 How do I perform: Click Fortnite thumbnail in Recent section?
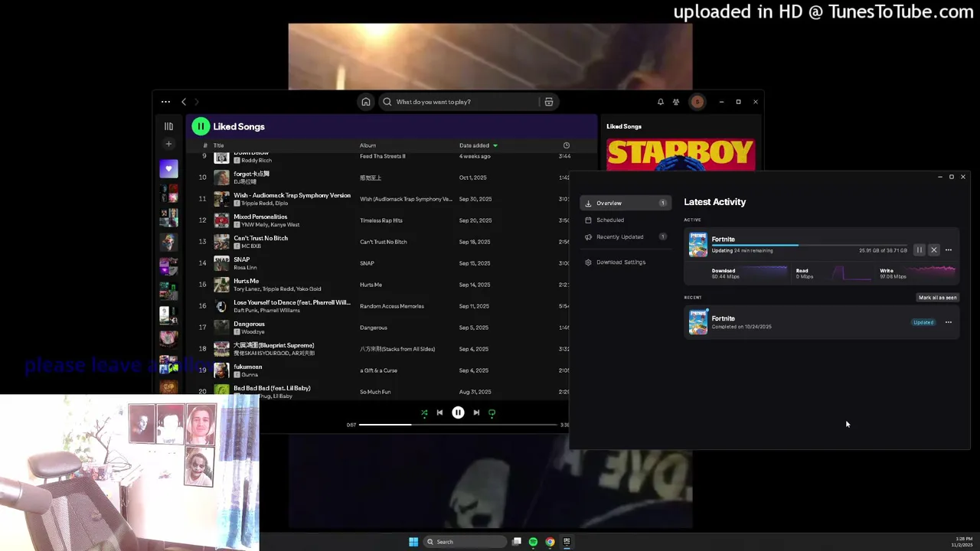tap(698, 322)
